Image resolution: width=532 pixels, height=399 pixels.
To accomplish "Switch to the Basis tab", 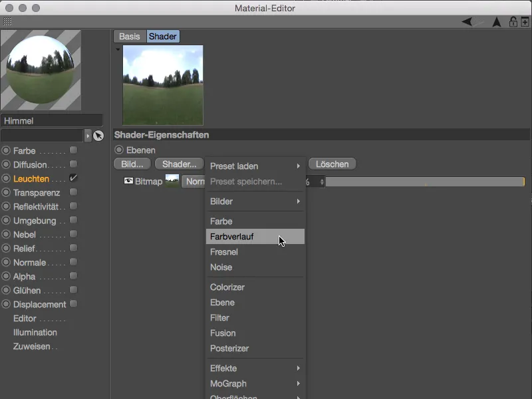I will (130, 37).
